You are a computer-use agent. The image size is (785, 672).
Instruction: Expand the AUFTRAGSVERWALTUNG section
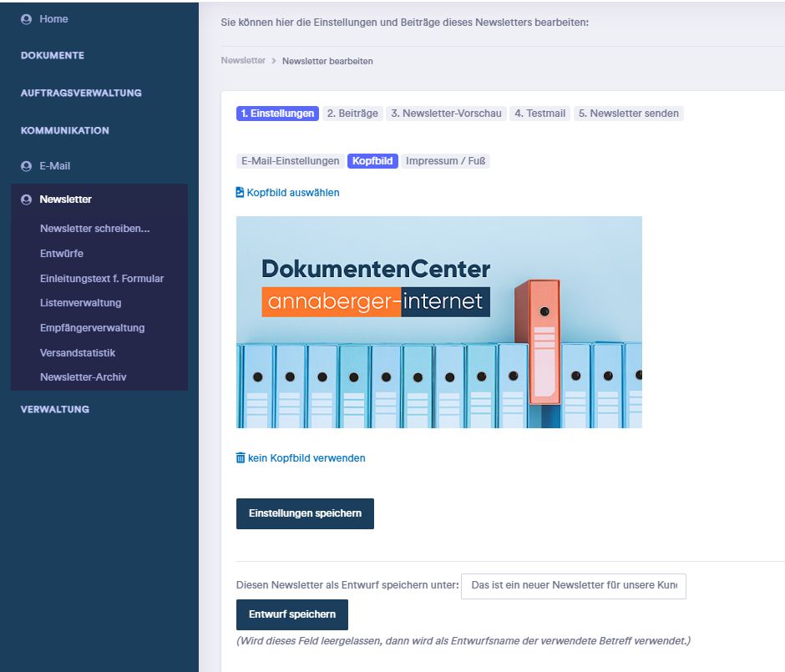point(81,93)
